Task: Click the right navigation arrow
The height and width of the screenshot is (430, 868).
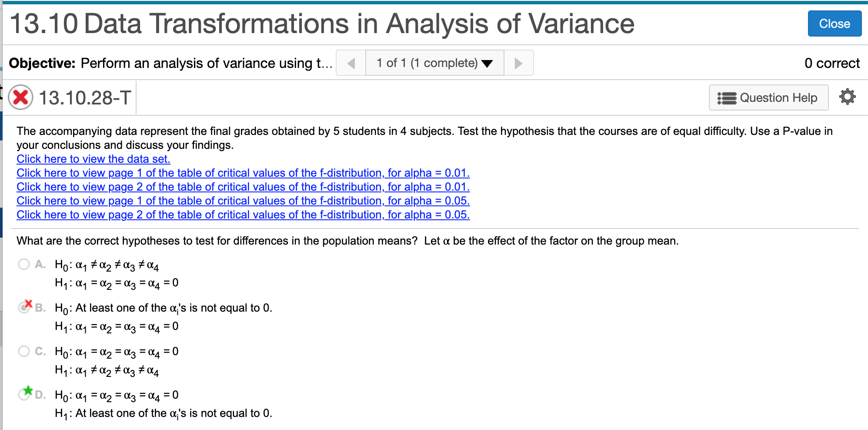Action: point(518,63)
